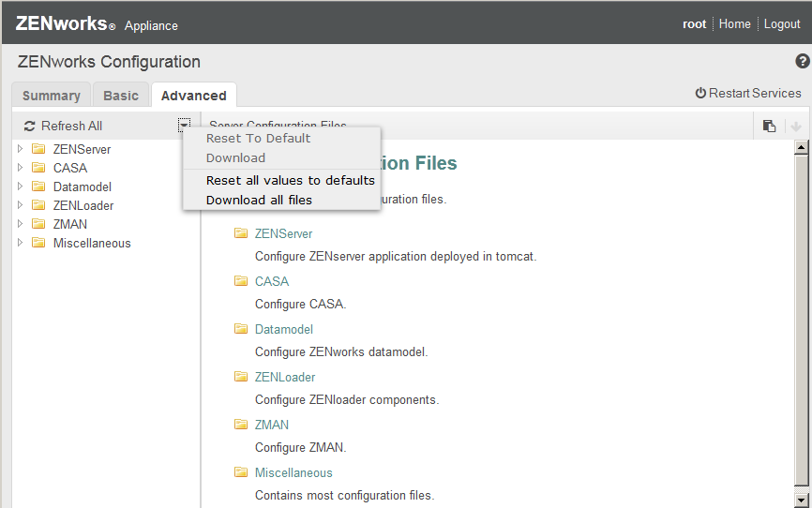The image size is (812, 508).
Task: Click the Miscellaneous folder icon in tree
Action: pos(38,243)
